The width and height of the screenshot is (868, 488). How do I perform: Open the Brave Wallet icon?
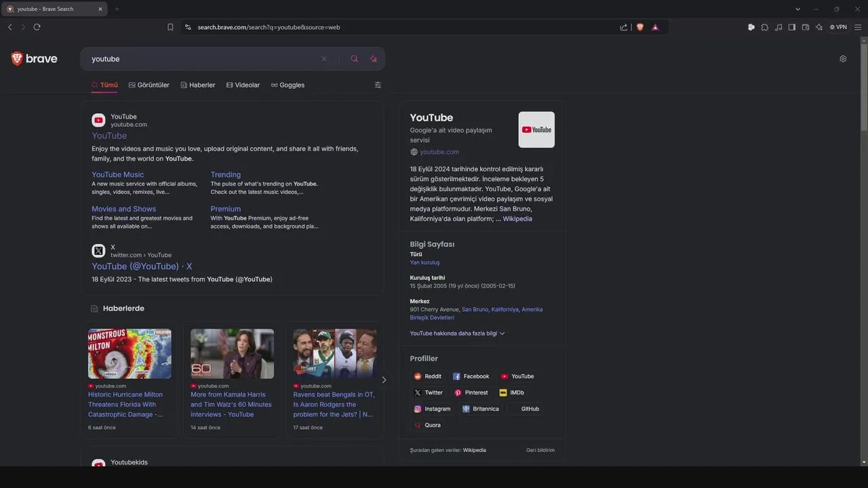click(x=806, y=27)
